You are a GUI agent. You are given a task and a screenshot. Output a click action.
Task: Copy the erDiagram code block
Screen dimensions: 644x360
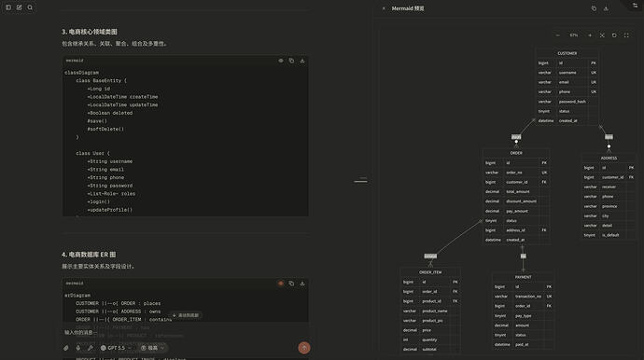291,284
